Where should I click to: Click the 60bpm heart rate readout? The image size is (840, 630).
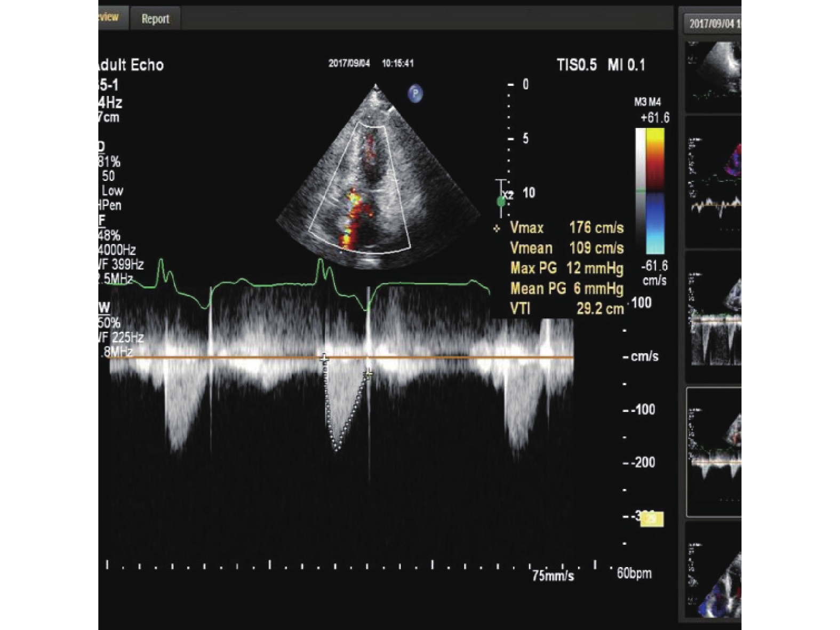[x=634, y=573]
